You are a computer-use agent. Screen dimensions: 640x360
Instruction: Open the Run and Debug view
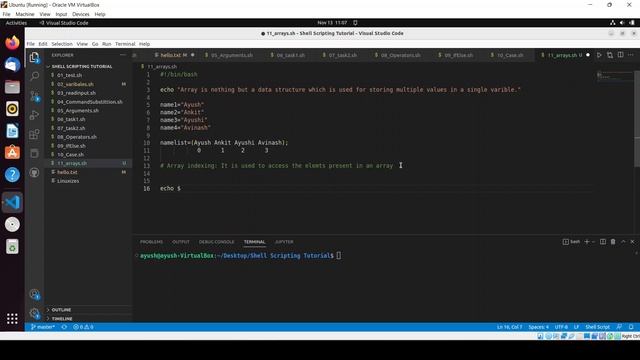(35, 116)
